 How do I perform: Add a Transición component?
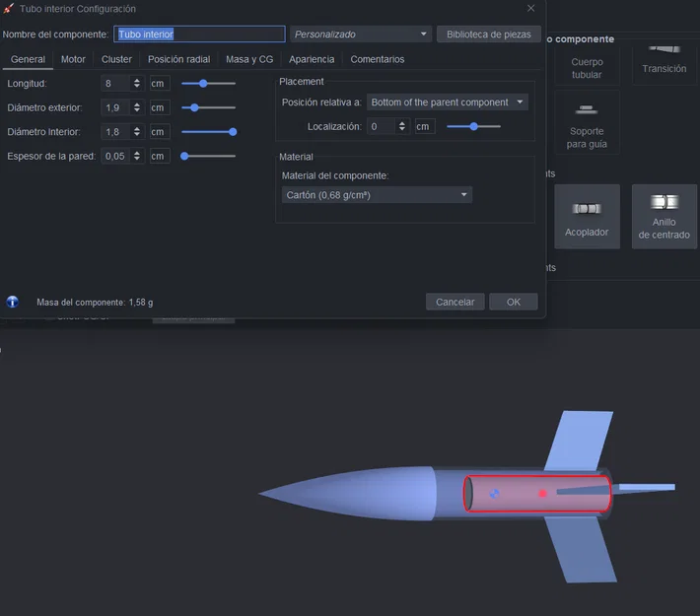pos(664,62)
